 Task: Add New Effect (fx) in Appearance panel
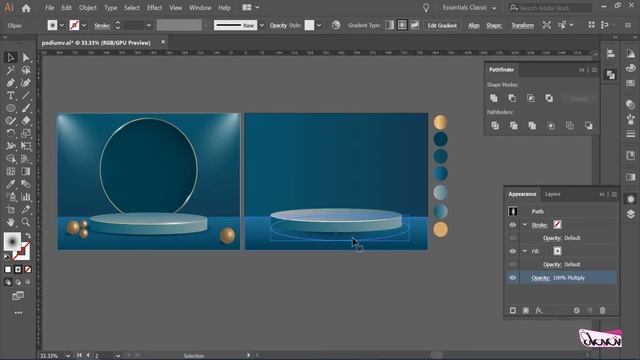539,311
